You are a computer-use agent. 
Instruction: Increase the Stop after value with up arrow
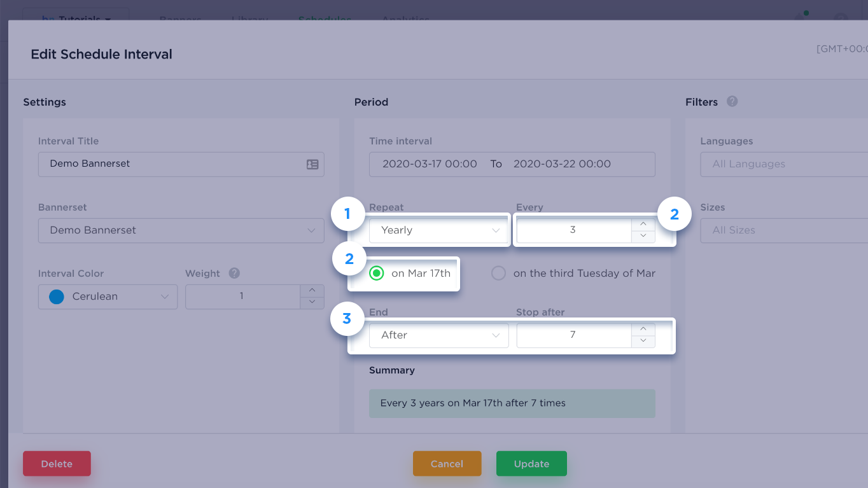click(x=643, y=329)
